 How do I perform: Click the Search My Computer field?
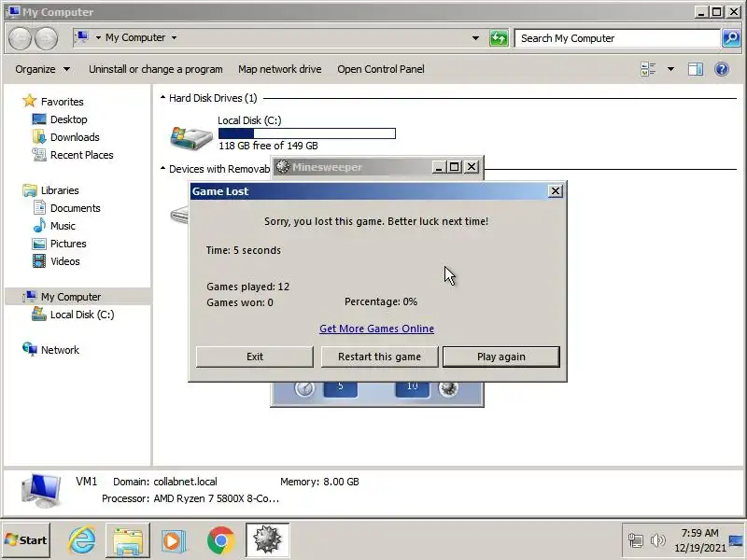point(618,38)
